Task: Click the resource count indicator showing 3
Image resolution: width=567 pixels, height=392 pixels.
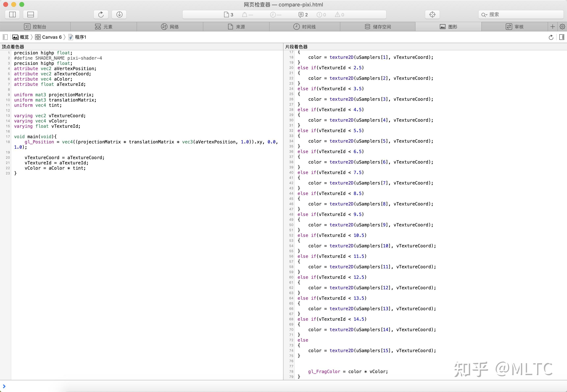Action: pyautogui.click(x=228, y=15)
